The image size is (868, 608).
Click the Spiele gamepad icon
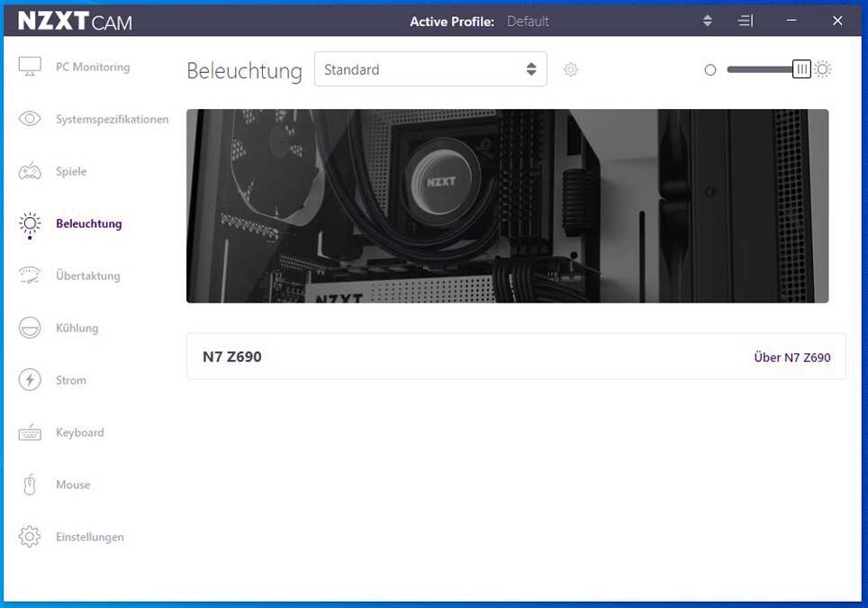tap(30, 171)
